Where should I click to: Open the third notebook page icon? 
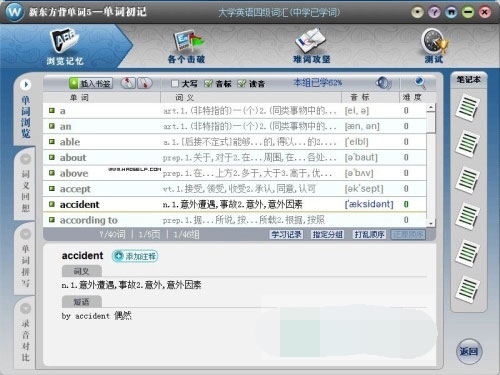coord(468,180)
